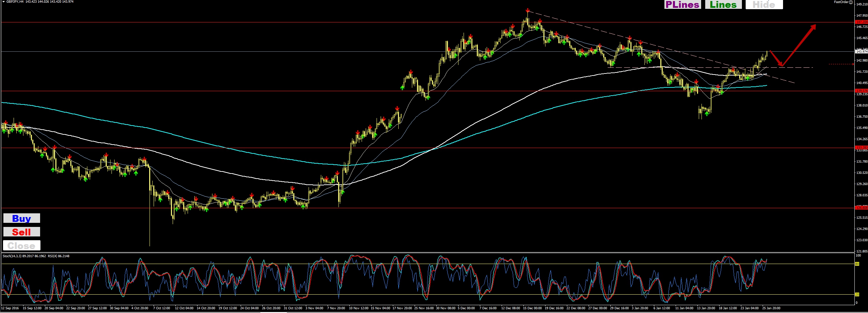Click the 15 Dec 00:00 date label
Viewport: 868px width, 313px height.
click(532, 308)
